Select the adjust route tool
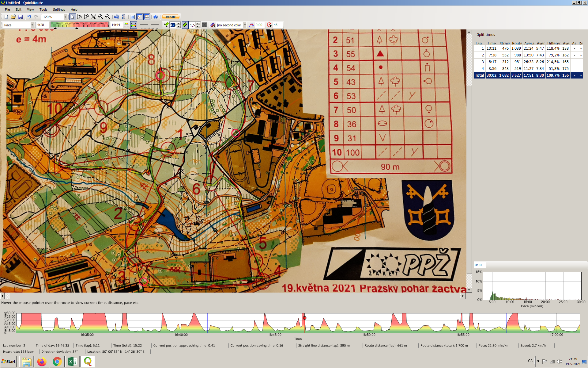Image resolution: width=588 pixels, height=368 pixels. point(80,17)
